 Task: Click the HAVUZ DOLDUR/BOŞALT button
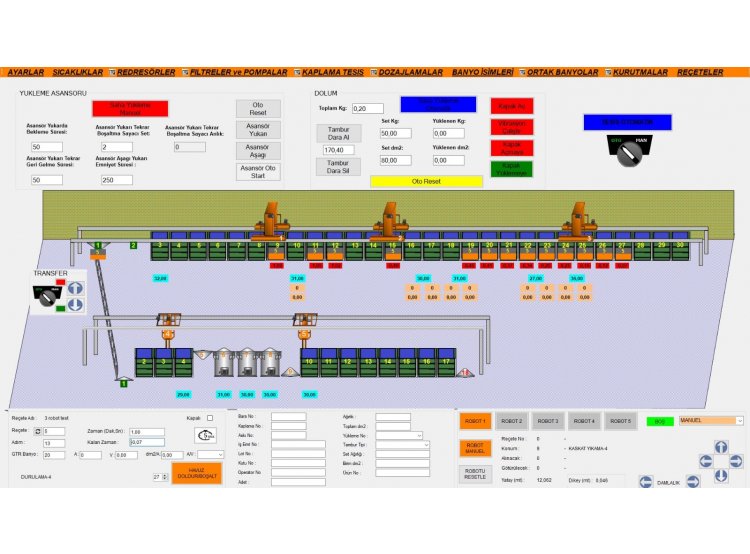coord(196,473)
